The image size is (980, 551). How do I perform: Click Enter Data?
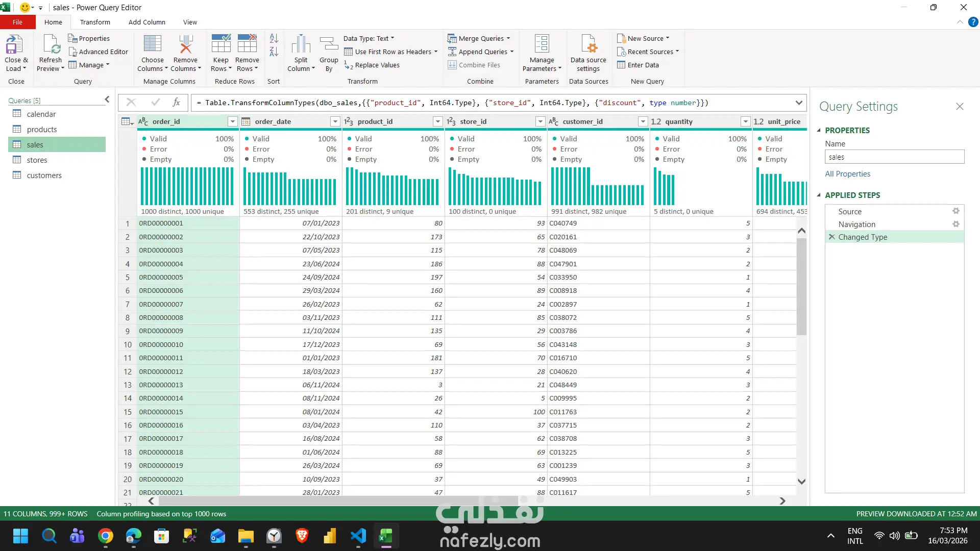point(638,65)
